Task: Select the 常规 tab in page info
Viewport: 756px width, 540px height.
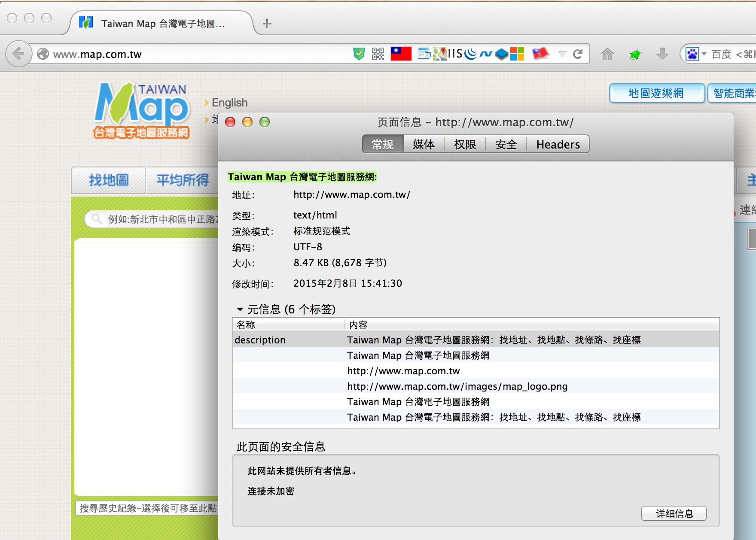Action: coord(383,144)
